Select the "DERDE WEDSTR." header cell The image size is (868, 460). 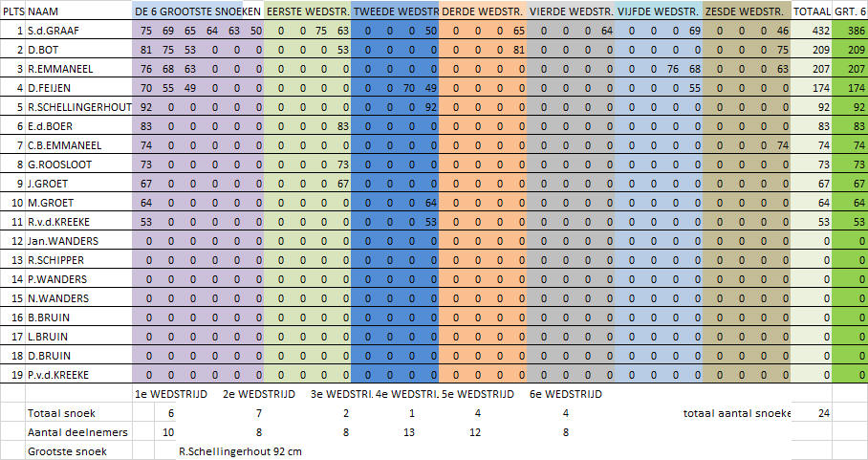click(484, 11)
